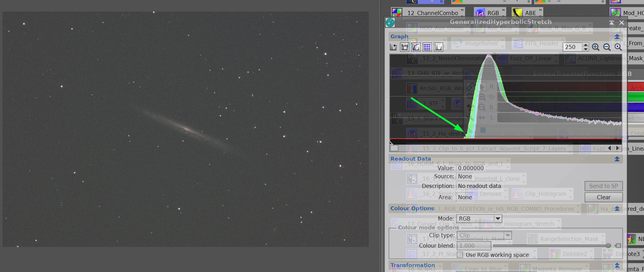Toggle the blue grid overlay icon
The width and height of the screenshot is (644, 272).
pyautogui.click(x=427, y=47)
